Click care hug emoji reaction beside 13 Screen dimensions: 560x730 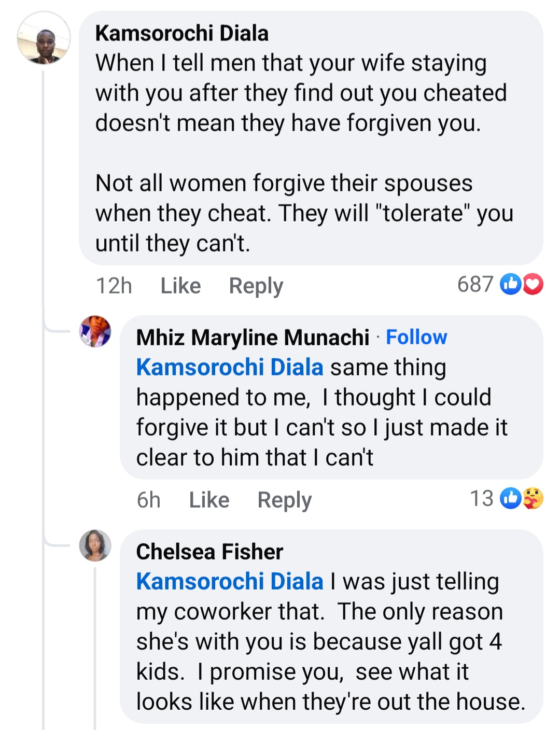click(533, 498)
